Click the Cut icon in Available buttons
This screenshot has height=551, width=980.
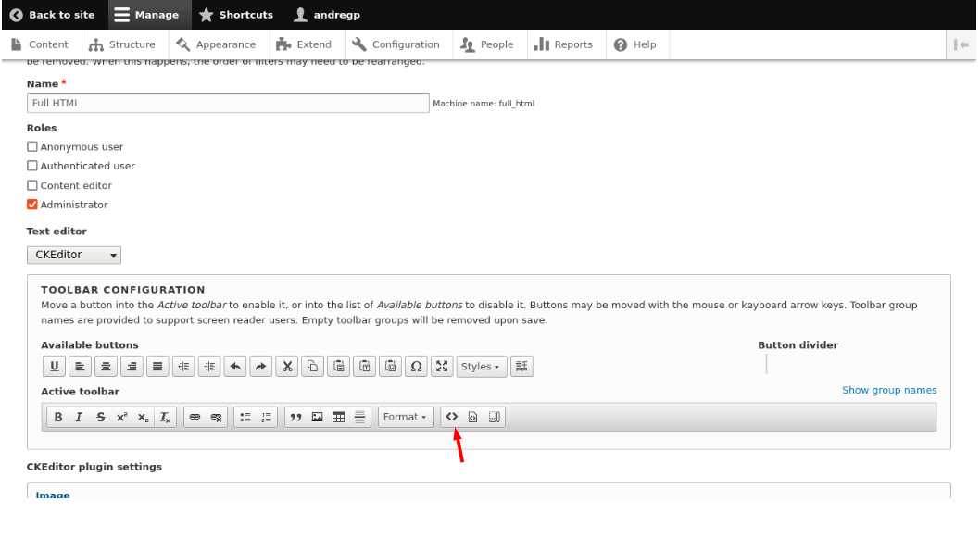click(x=286, y=366)
